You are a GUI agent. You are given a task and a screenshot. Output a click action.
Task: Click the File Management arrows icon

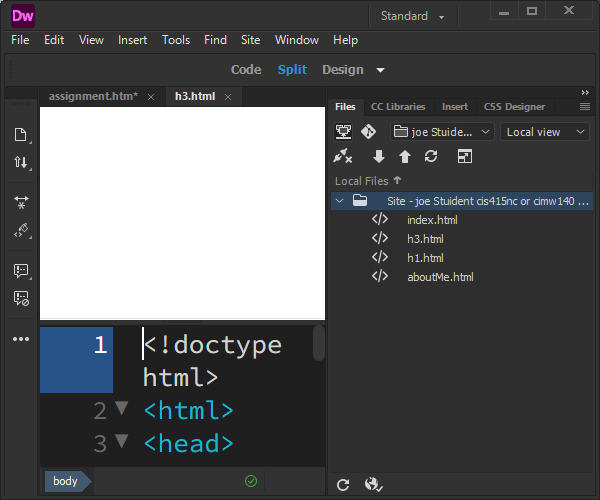point(20,162)
